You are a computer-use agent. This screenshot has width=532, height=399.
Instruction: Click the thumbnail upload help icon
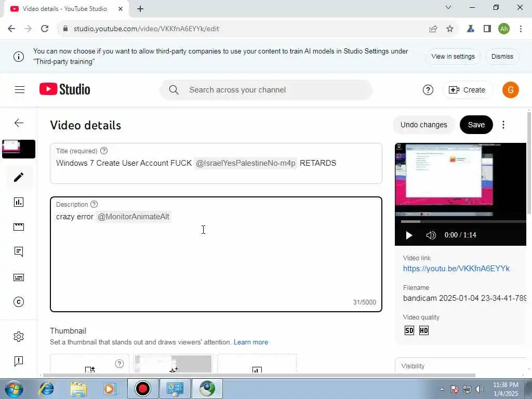click(x=119, y=364)
